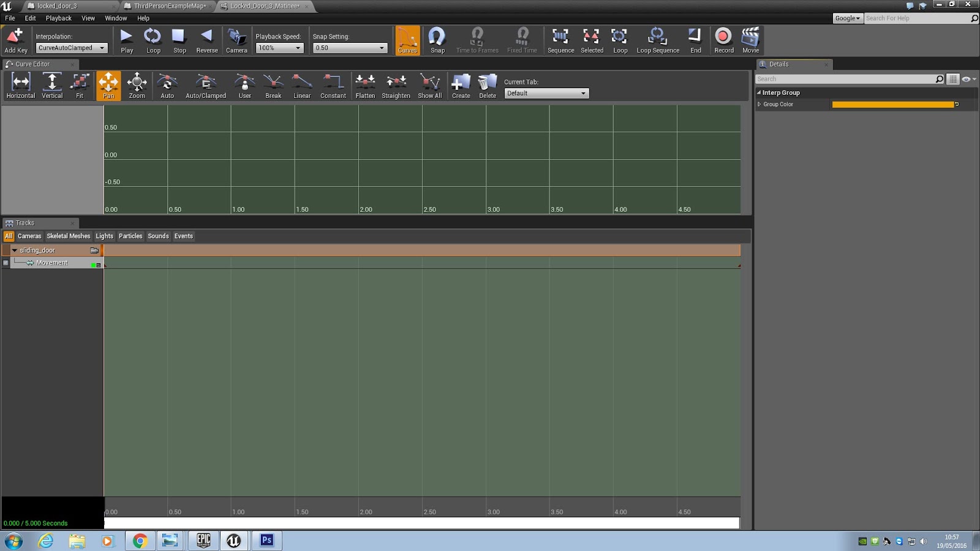Open the Help menu
Screen dimensions: 980x551
click(x=143, y=18)
